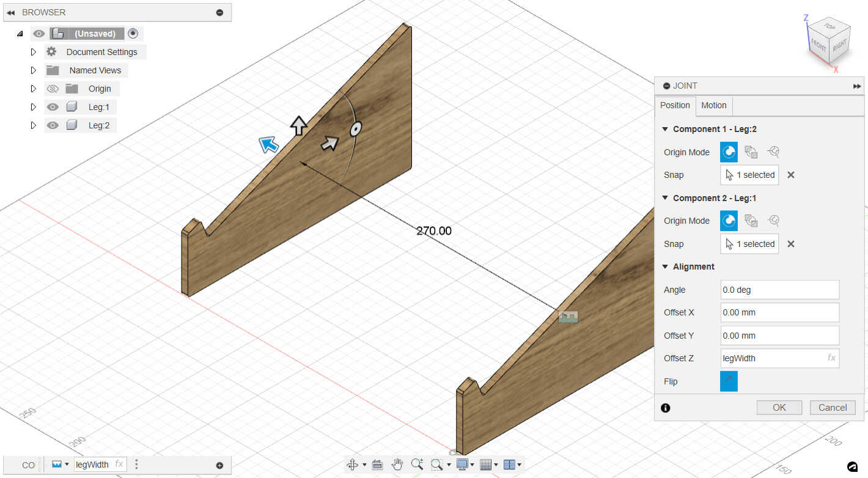Minimize the Browser panel with round button
The width and height of the screenshot is (868, 478).
coord(220,12)
